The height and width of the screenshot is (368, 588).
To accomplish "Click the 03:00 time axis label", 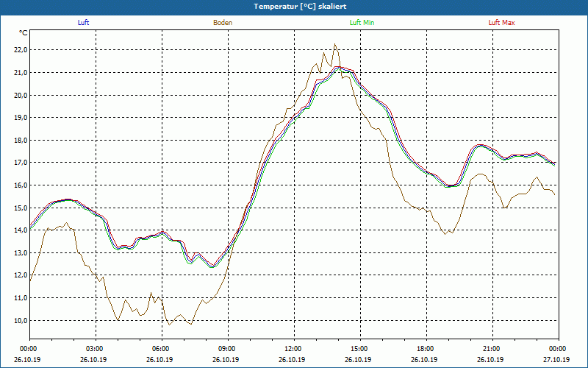I will click(96, 349).
